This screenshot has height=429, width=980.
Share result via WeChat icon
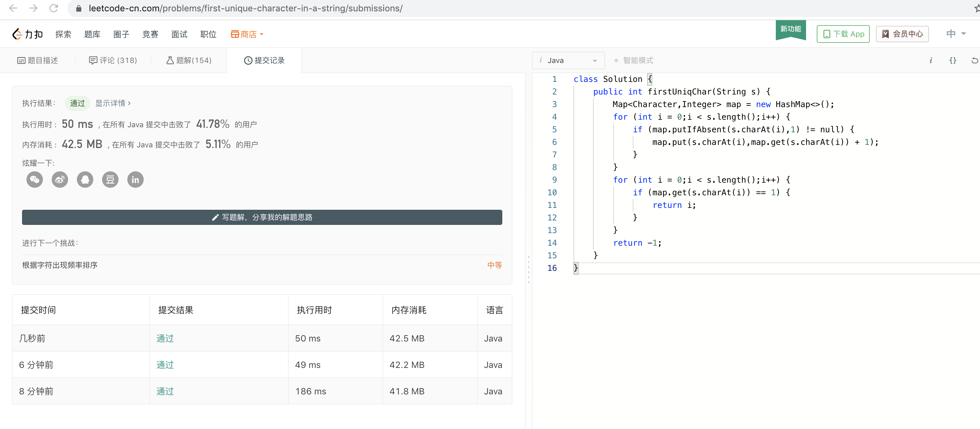35,180
